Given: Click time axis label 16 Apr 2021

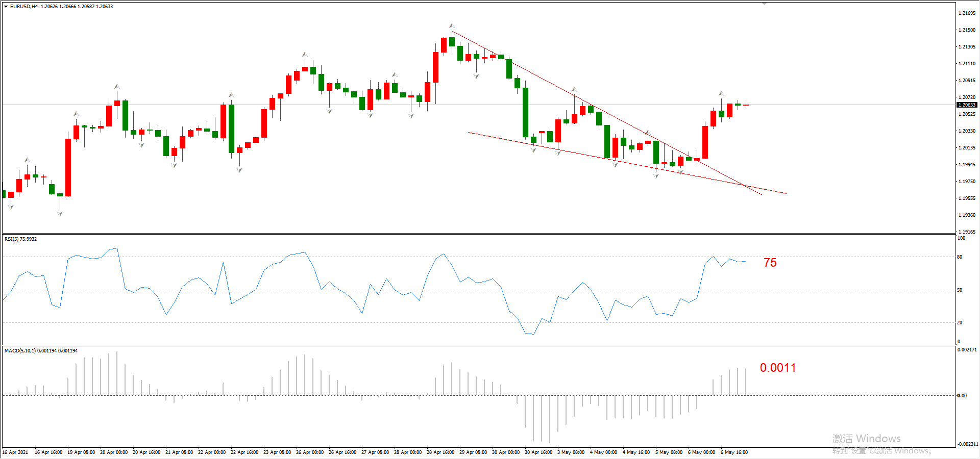Looking at the screenshot, I should pos(15,452).
